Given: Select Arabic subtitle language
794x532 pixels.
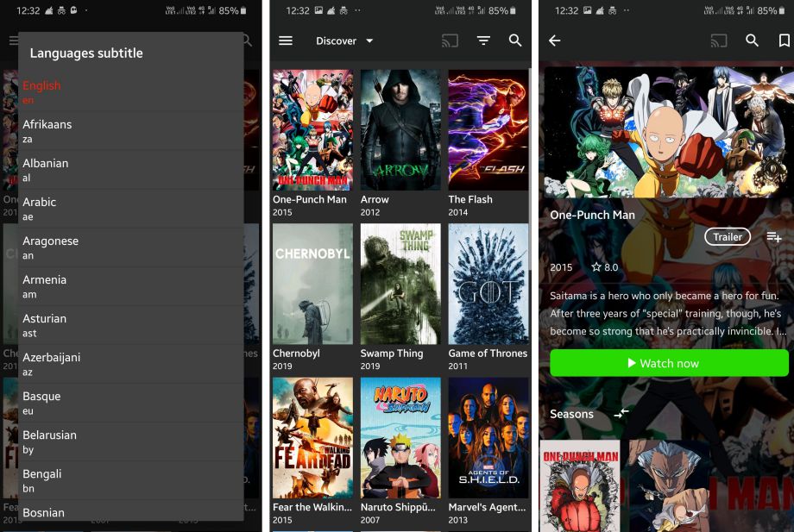Looking at the screenshot, I should [130, 209].
